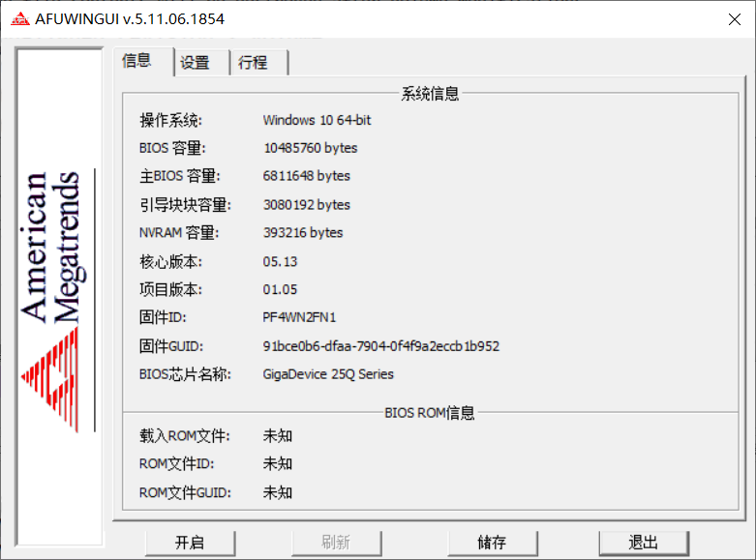Screen dimensions: 756x560
Task: Click the 未知 value beside 载入ROM文件
Action: coord(277,436)
